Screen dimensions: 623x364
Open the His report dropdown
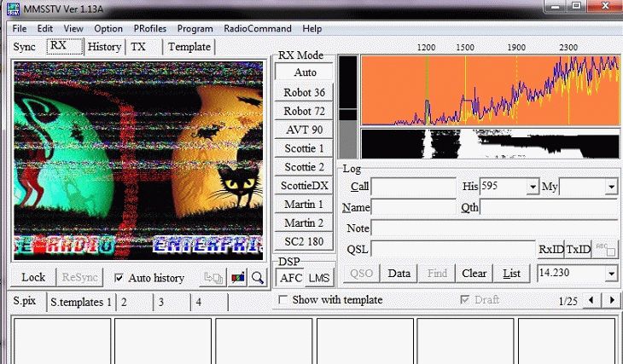pos(533,186)
